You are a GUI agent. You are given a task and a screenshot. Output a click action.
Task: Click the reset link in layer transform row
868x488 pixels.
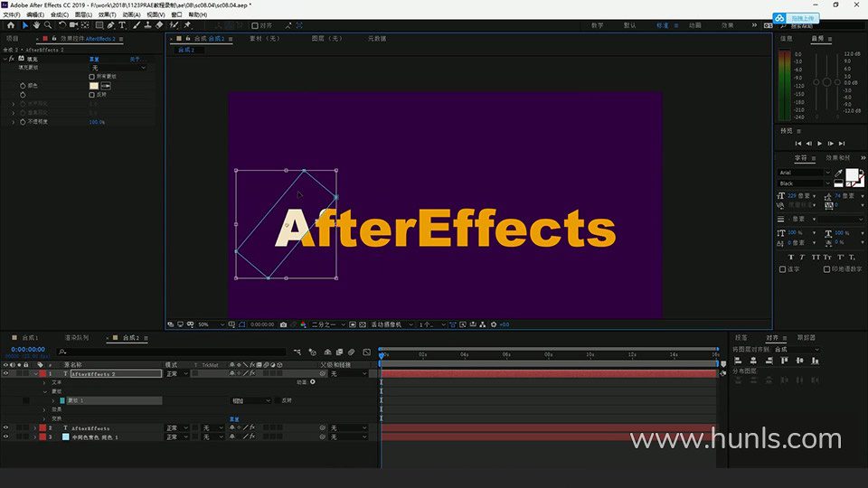pyautogui.click(x=234, y=418)
